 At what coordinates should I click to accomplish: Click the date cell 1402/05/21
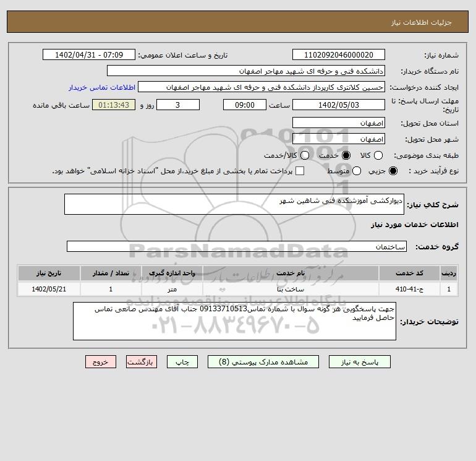pos(49,289)
